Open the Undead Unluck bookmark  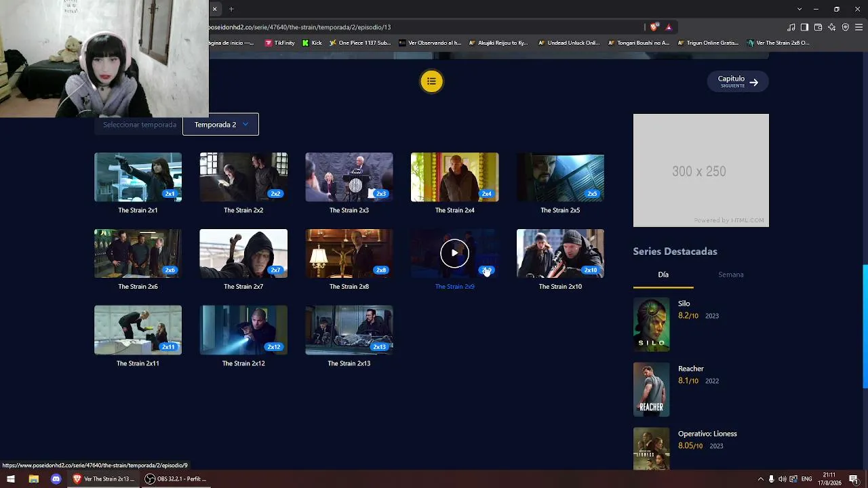tap(569, 43)
